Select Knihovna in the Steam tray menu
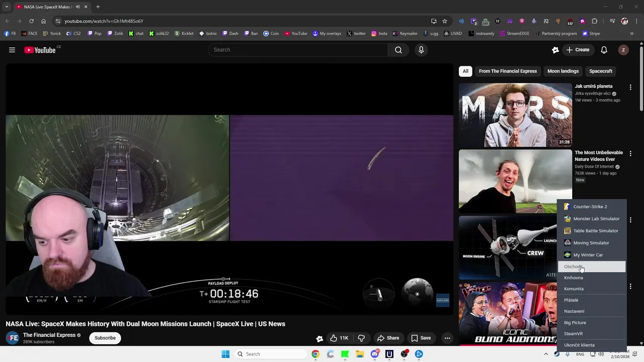This screenshot has height=362, width=644. tap(592, 278)
